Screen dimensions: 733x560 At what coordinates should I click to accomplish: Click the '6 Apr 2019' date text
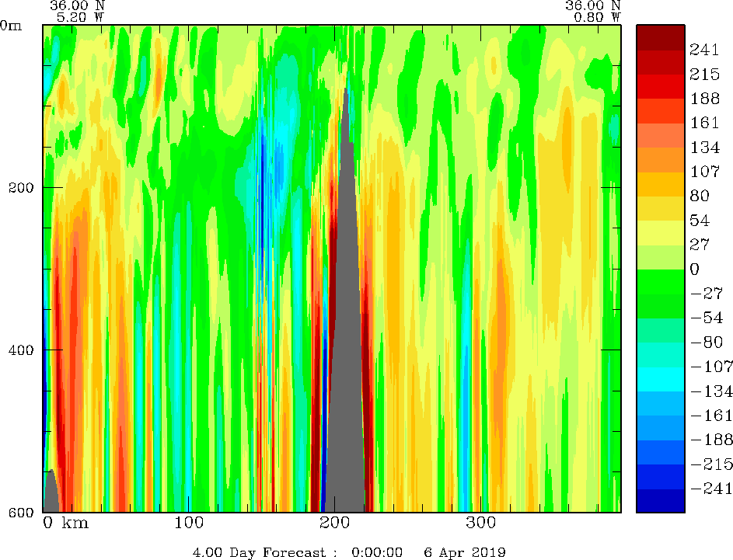pyautogui.click(x=465, y=552)
